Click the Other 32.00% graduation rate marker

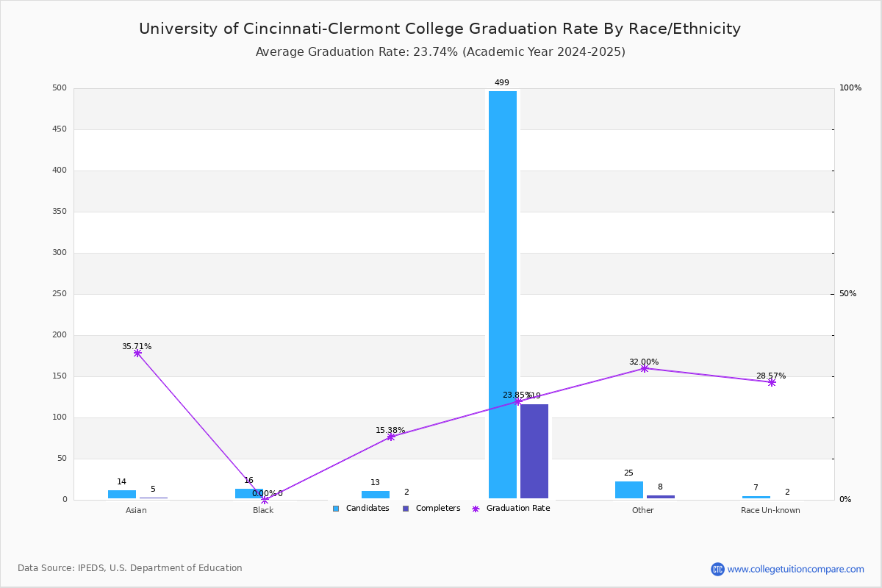tap(645, 368)
